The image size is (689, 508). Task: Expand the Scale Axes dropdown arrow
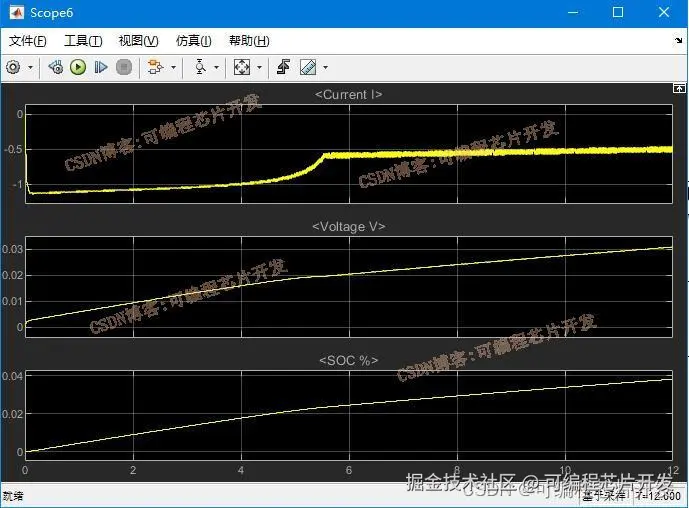pyautogui.click(x=259, y=68)
